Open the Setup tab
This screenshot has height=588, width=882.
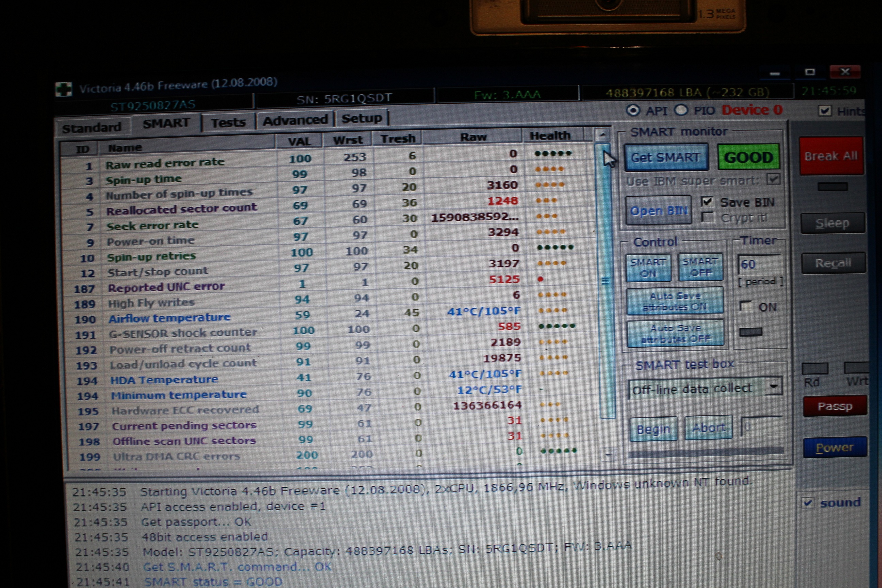point(362,118)
